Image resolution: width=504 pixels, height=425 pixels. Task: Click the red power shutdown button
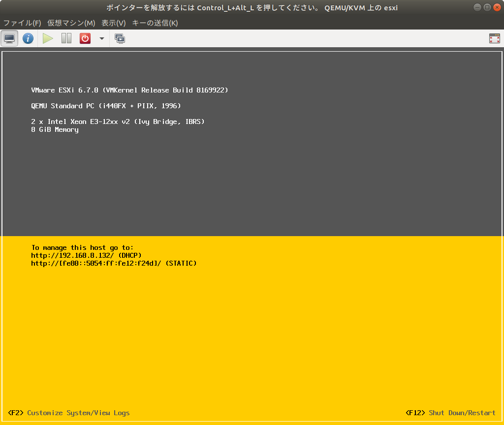pyautogui.click(x=85, y=38)
